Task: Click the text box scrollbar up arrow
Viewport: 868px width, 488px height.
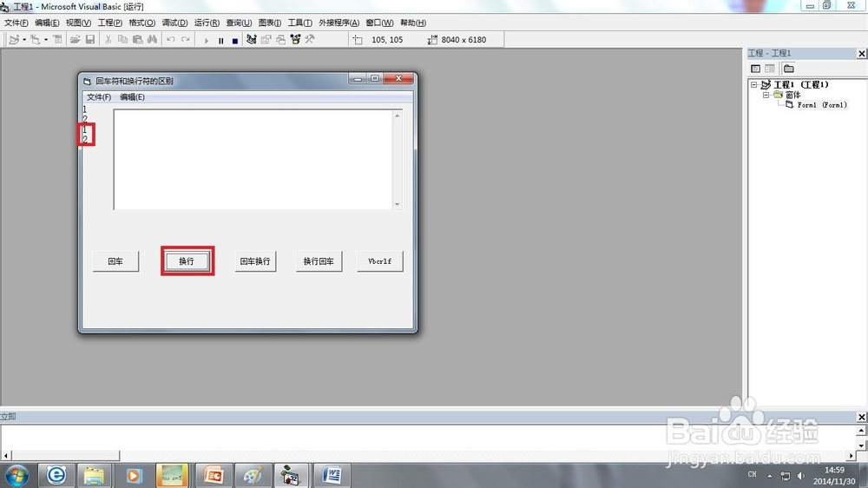Action: [397, 115]
